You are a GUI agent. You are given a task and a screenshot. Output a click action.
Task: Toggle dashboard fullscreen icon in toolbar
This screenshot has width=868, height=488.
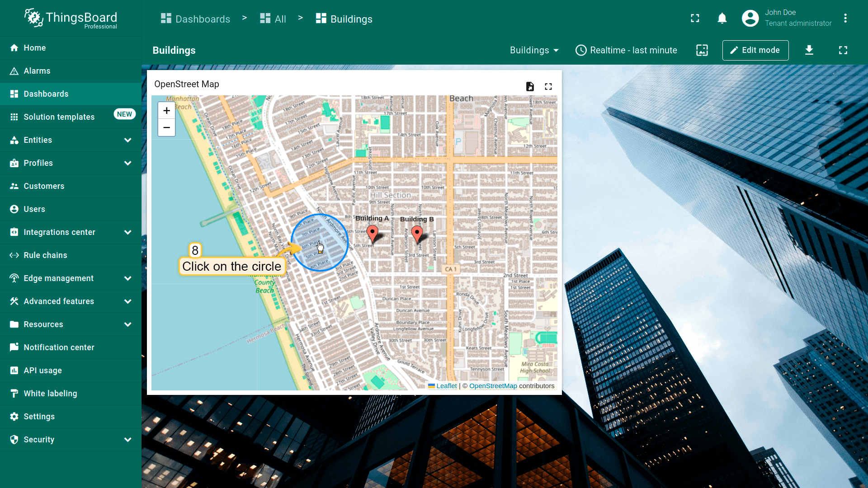[x=843, y=50]
